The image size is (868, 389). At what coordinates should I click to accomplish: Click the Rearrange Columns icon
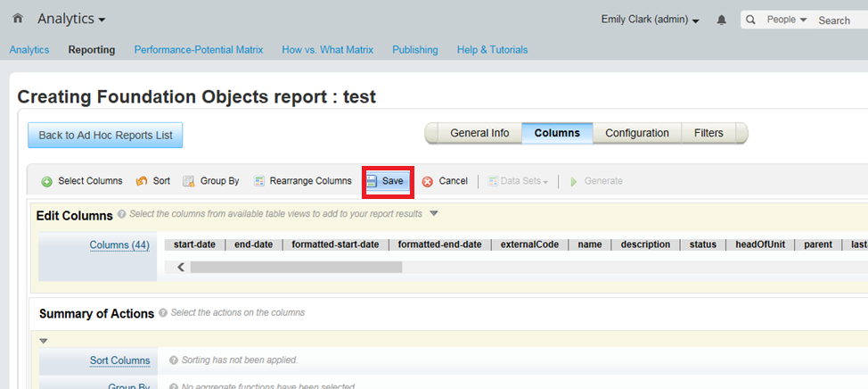(259, 181)
